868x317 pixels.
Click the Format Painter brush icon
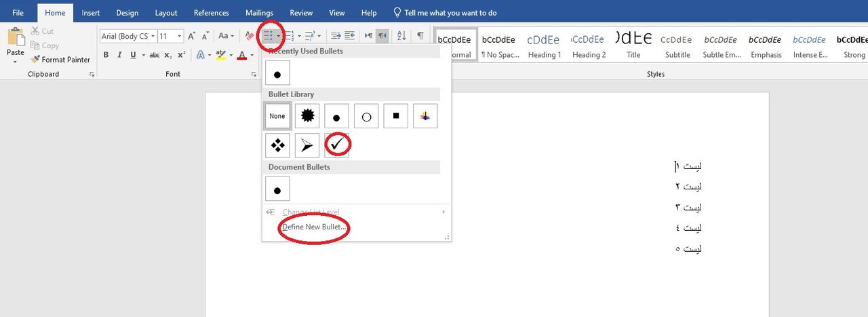pos(35,60)
